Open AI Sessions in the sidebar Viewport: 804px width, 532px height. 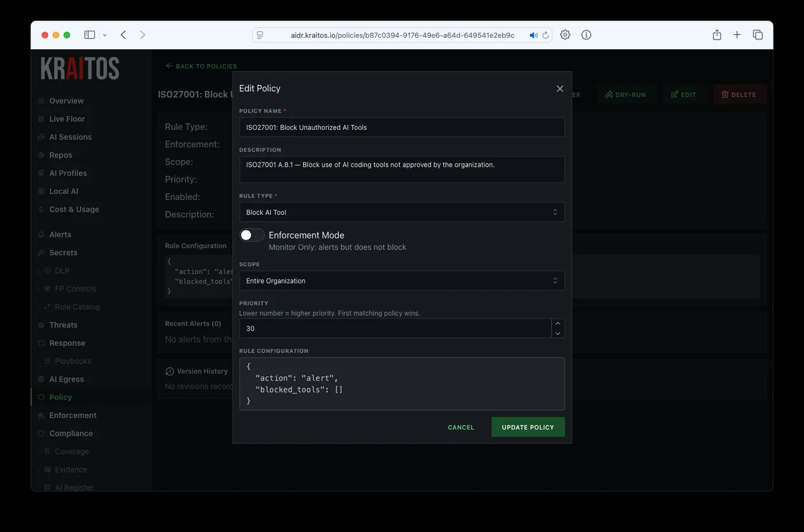coord(70,137)
